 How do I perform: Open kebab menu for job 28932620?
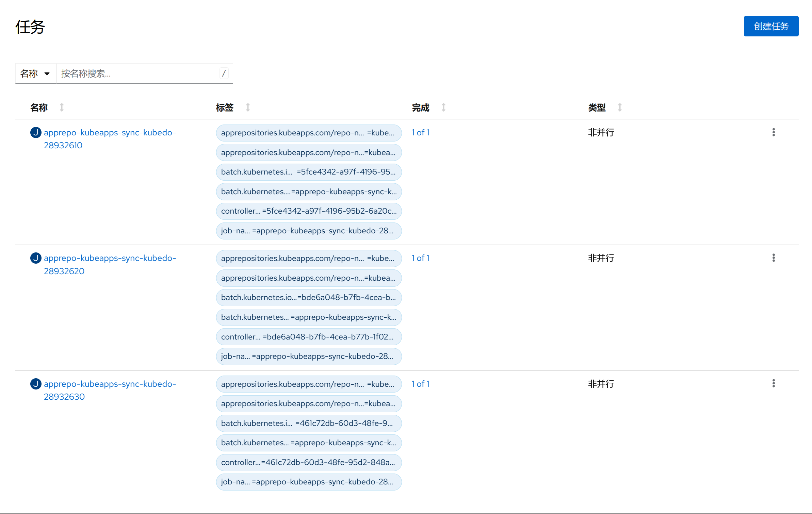pyautogui.click(x=773, y=258)
